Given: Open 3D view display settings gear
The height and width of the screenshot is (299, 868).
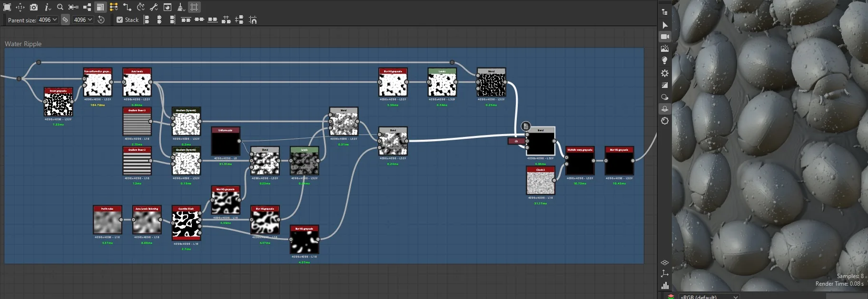Looking at the screenshot, I should (x=665, y=73).
